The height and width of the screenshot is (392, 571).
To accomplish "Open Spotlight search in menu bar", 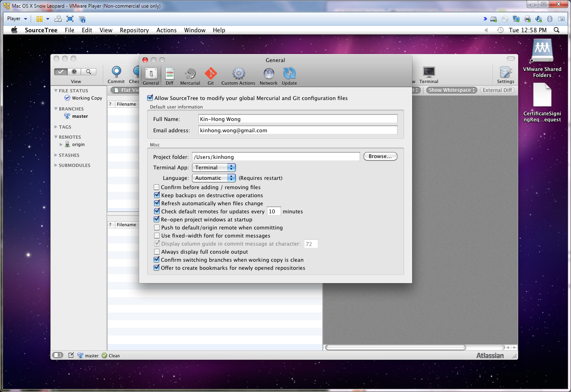I will [556, 30].
